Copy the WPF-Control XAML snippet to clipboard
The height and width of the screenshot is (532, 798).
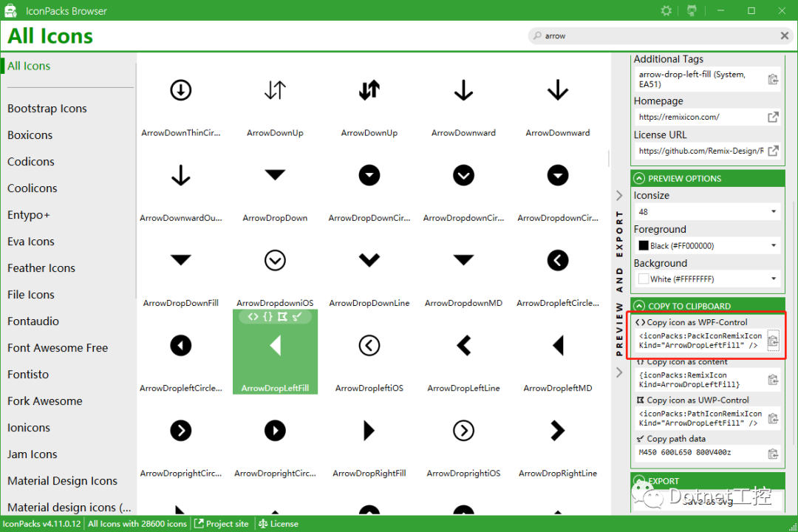tap(773, 340)
